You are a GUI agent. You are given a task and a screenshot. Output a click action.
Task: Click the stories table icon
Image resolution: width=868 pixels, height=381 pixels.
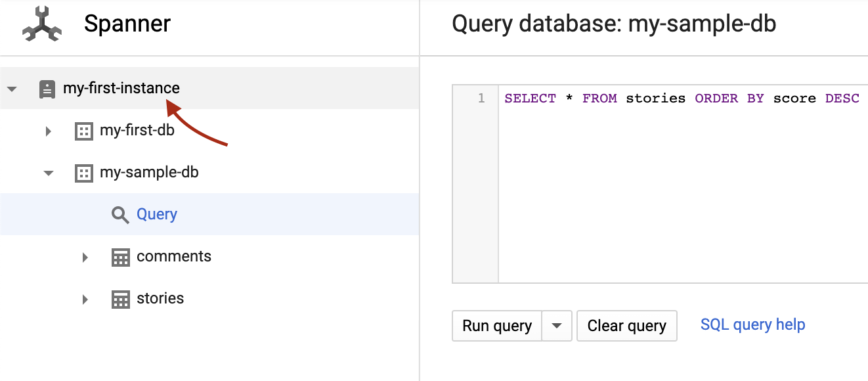[x=120, y=299]
